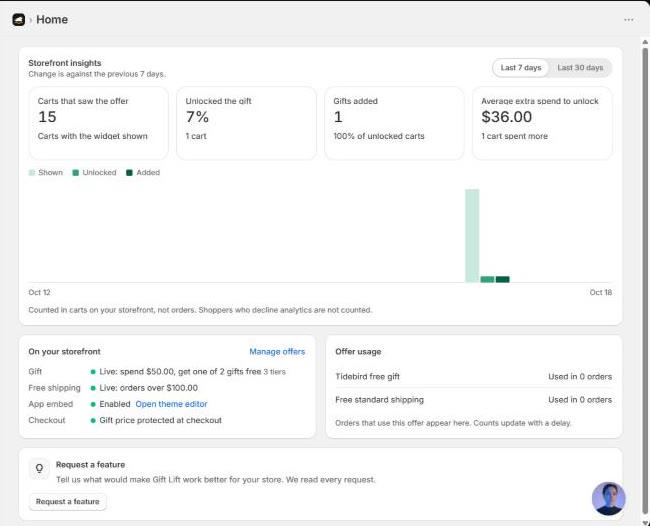Click the 7% value
This screenshot has width=650, height=526.
pyautogui.click(x=197, y=117)
